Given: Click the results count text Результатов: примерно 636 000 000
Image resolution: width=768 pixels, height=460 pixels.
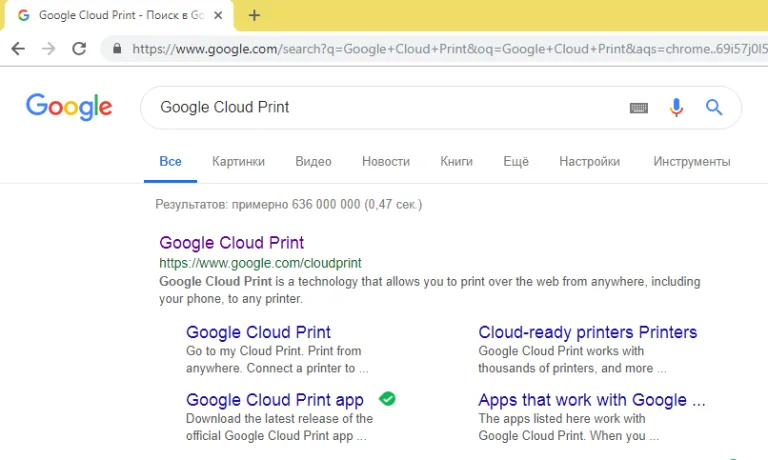Looking at the screenshot, I should coord(288,204).
